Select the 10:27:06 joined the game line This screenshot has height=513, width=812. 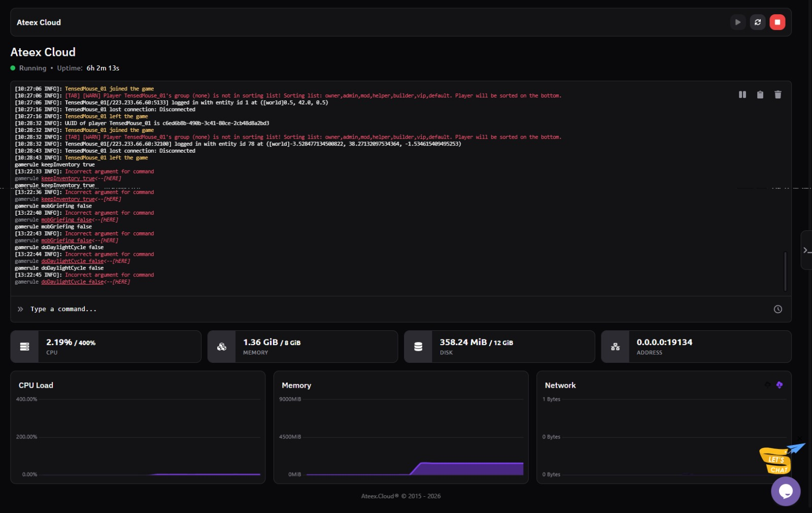84,89
